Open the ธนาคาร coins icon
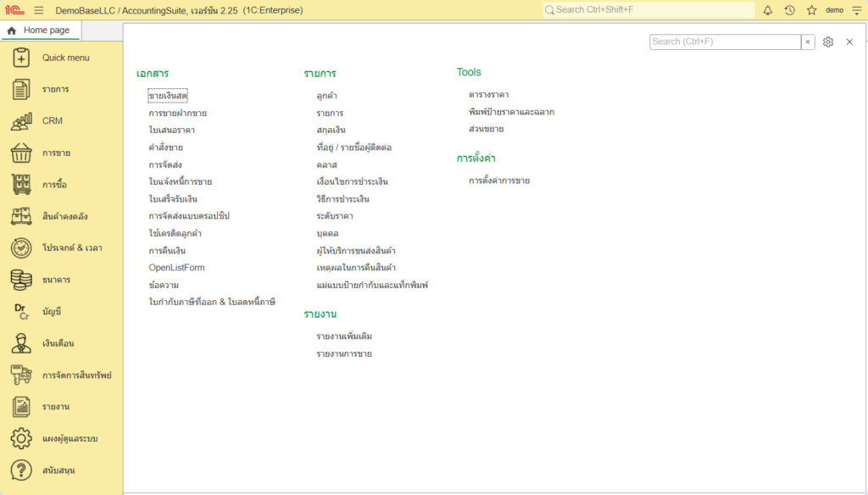The image size is (868, 495). (x=21, y=280)
